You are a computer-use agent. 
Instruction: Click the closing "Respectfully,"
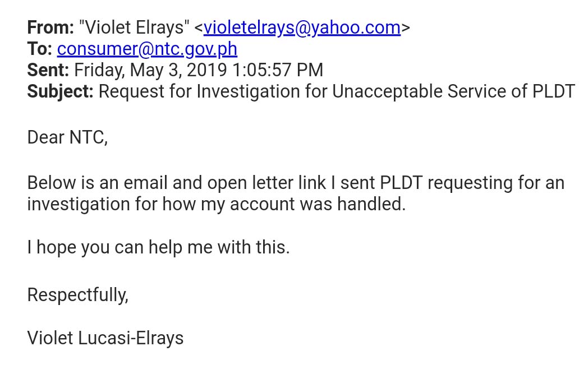[77, 295]
